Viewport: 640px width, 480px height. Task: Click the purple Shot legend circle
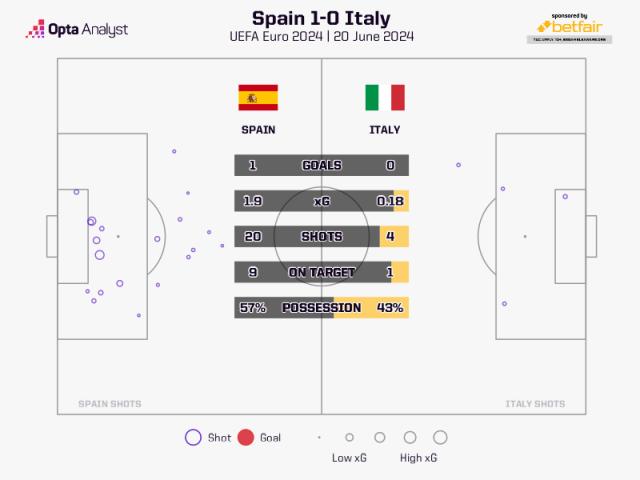[x=193, y=437]
